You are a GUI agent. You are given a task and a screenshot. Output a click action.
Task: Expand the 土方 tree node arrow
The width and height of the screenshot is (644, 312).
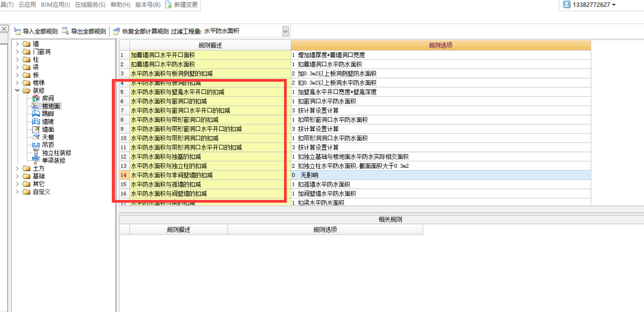click(x=17, y=168)
